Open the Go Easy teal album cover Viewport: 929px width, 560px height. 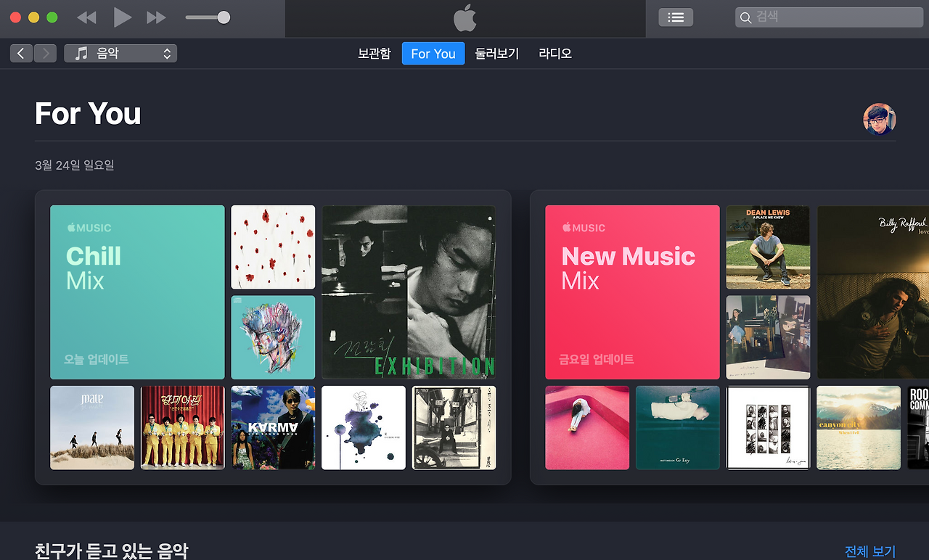tap(678, 428)
